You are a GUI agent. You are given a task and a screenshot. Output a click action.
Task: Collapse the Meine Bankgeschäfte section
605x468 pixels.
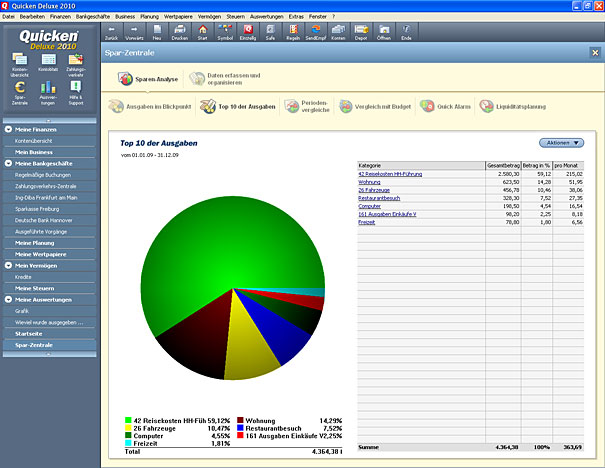point(9,163)
